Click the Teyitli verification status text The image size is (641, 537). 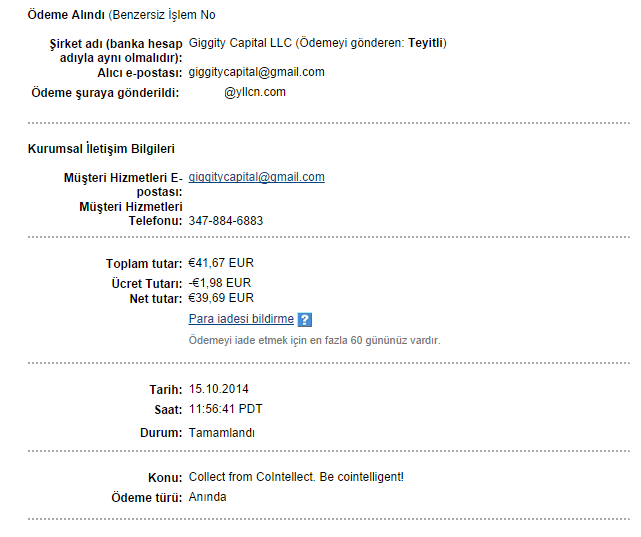(426, 43)
